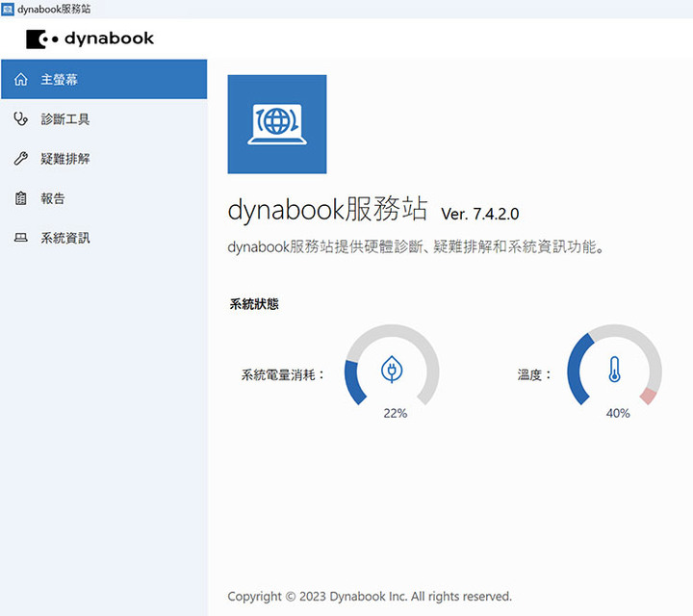Click the thermometer icon in temperature gauge
The height and width of the screenshot is (616, 693).
(614, 370)
